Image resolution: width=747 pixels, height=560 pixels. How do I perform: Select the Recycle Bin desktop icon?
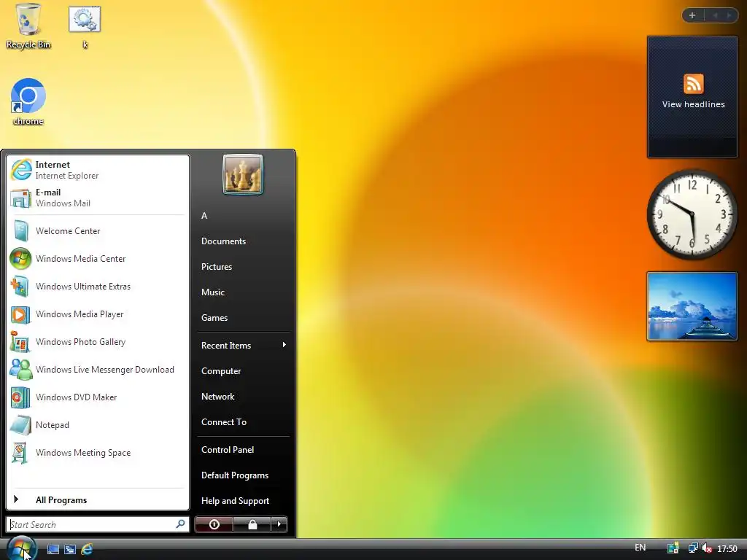[28, 26]
